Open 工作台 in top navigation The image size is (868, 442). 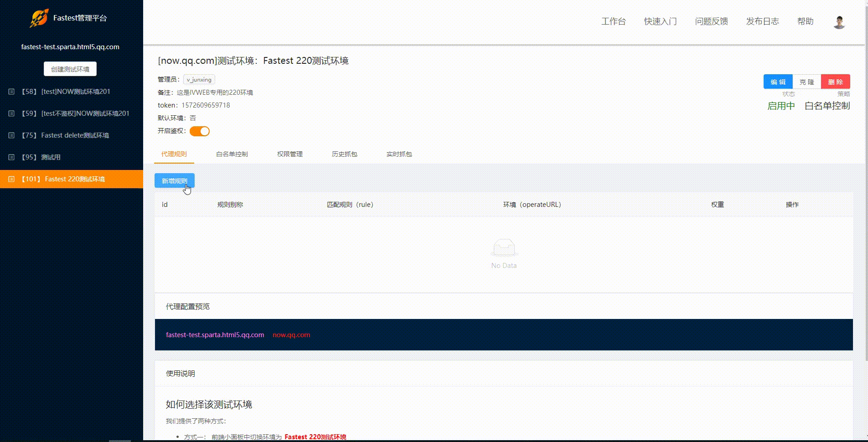[614, 21]
